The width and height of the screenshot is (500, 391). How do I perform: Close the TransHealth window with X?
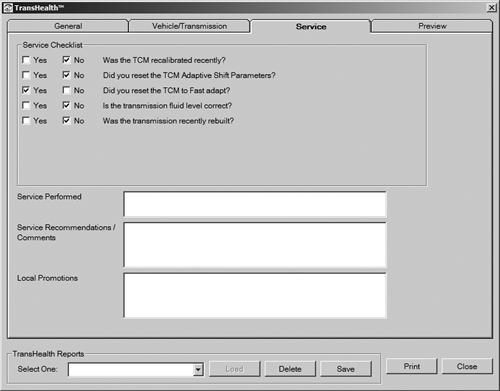492,7
